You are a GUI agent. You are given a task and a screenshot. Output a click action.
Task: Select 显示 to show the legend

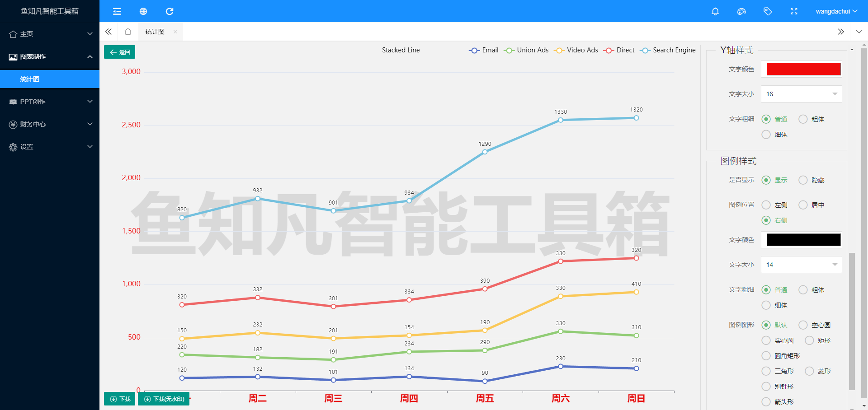(774, 180)
